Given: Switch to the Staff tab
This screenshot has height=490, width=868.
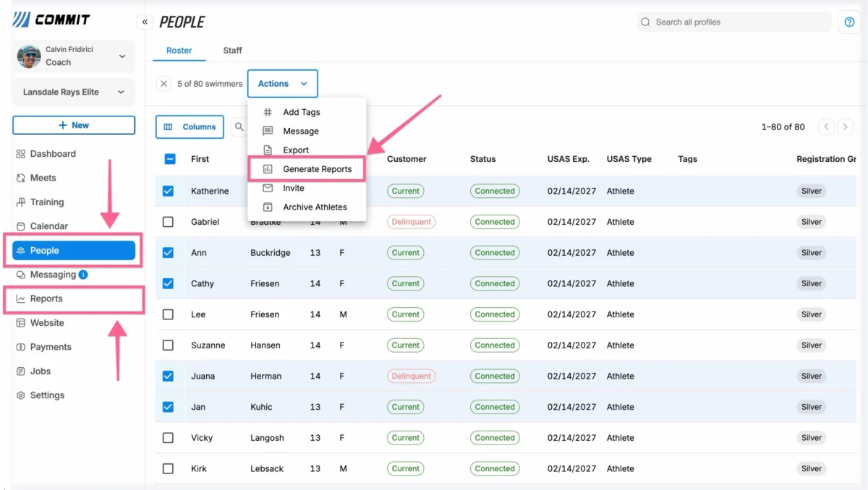Looking at the screenshot, I should tap(232, 51).
